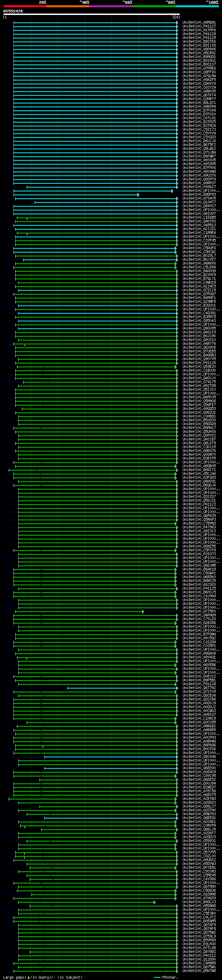Select hit label UniRef100_C5XGD3
The width and height of the screenshot is (222, 980).
(x=199, y=137)
